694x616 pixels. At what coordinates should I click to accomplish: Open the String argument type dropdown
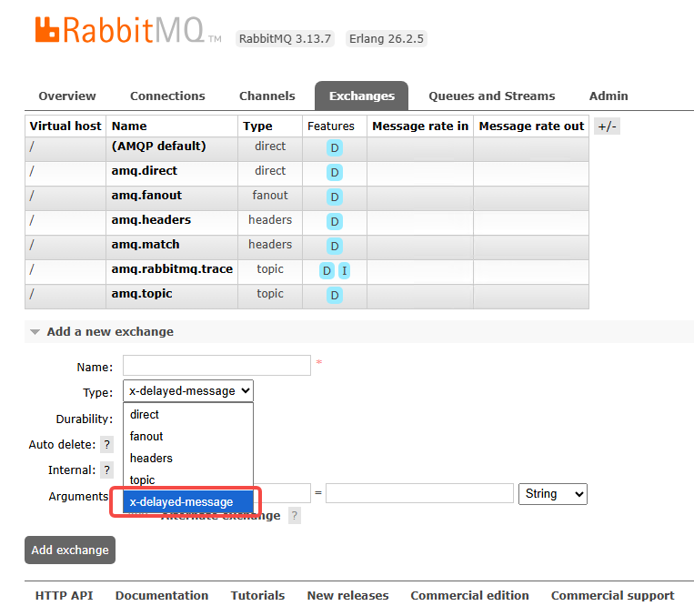(x=553, y=494)
